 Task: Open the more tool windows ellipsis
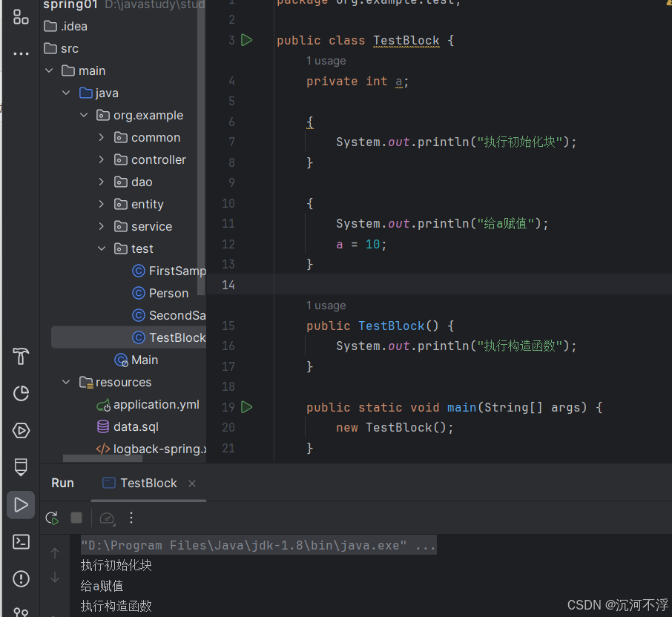coord(21,54)
